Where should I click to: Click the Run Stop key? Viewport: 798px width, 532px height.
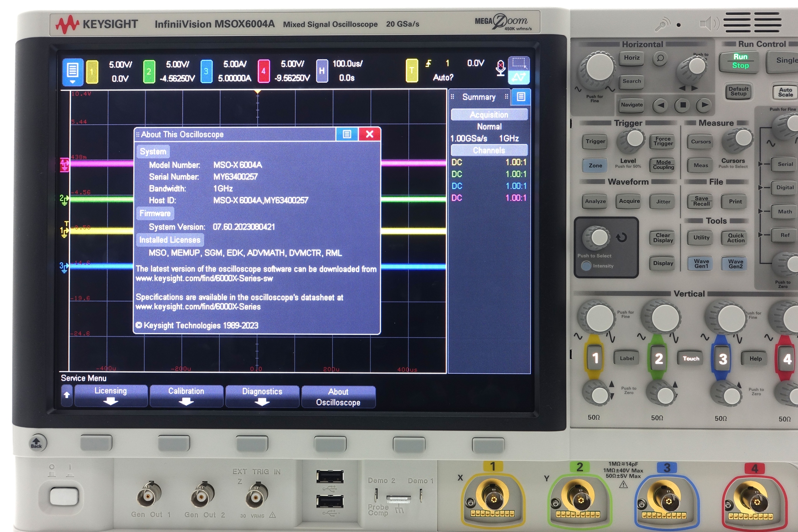point(740,62)
